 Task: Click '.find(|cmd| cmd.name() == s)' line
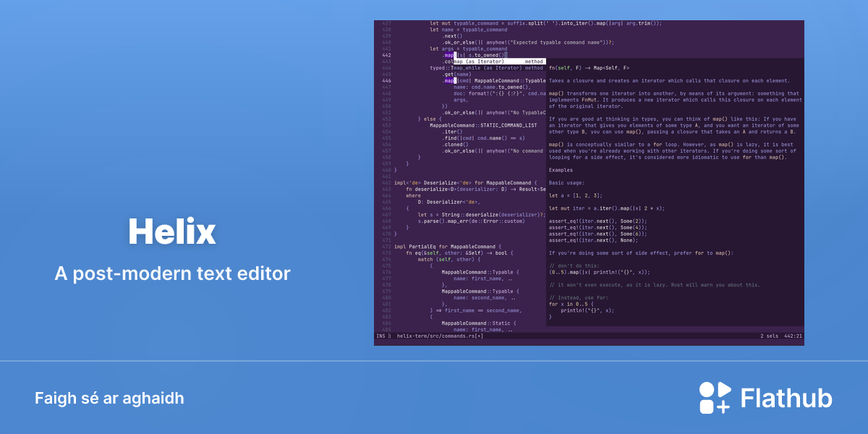click(x=483, y=137)
